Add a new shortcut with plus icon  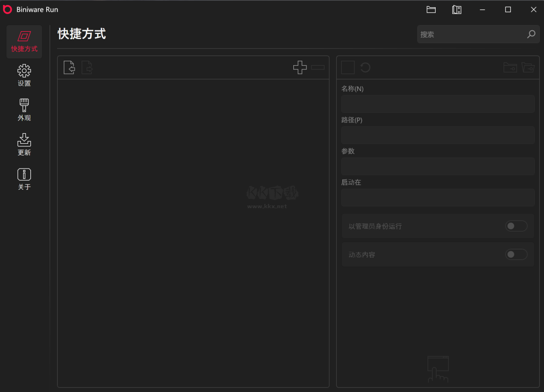pos(300,68)
